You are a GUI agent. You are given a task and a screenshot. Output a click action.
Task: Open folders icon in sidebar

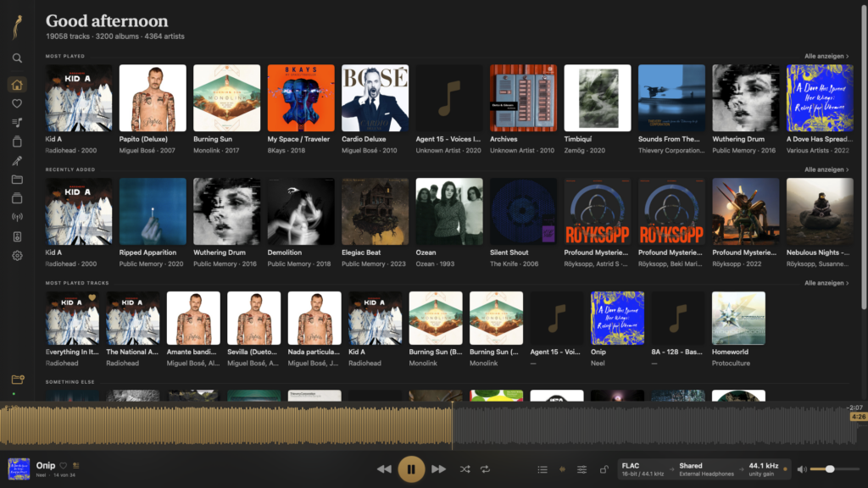click(x=17, y=180)
